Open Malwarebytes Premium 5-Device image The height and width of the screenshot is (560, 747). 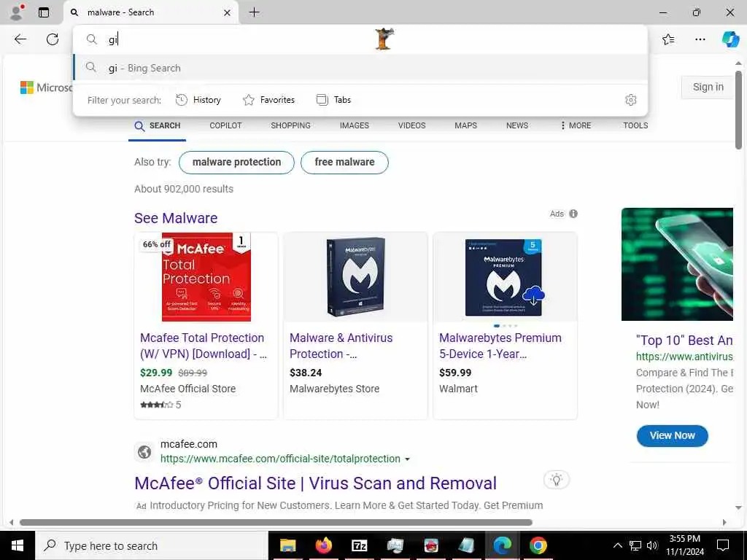[x=505, y=277]
